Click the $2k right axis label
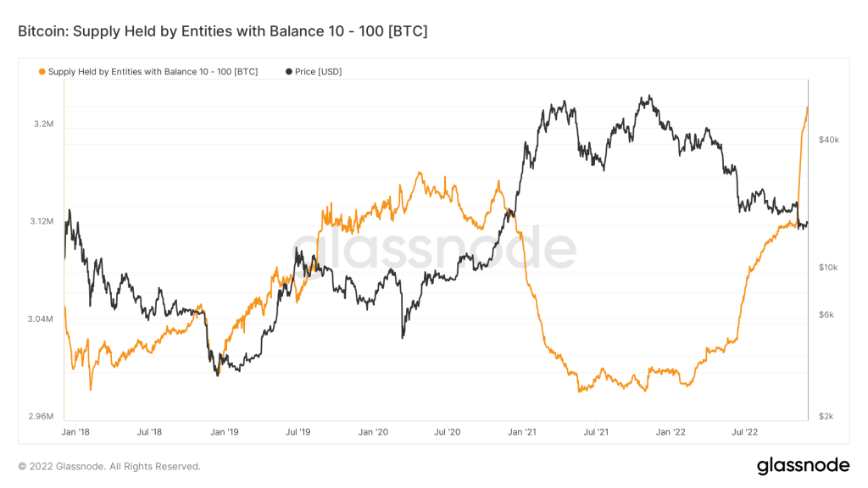 826,417
